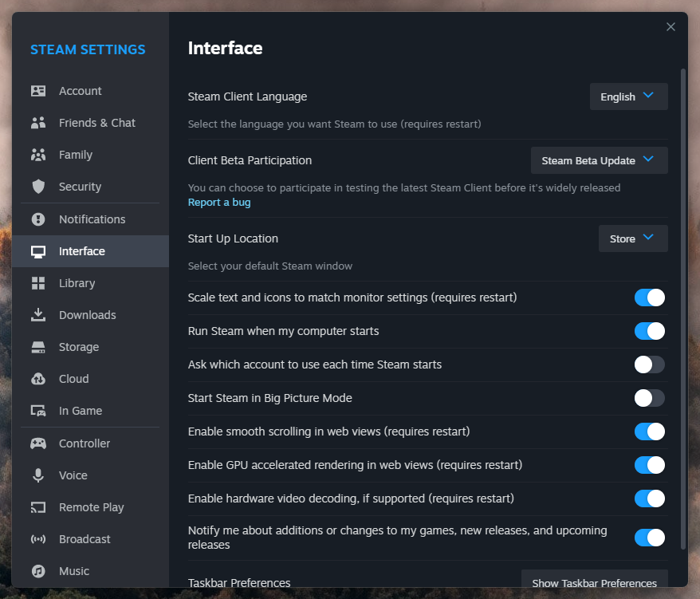Expand the Client Beta Participation dropdown

coord(599,160)
